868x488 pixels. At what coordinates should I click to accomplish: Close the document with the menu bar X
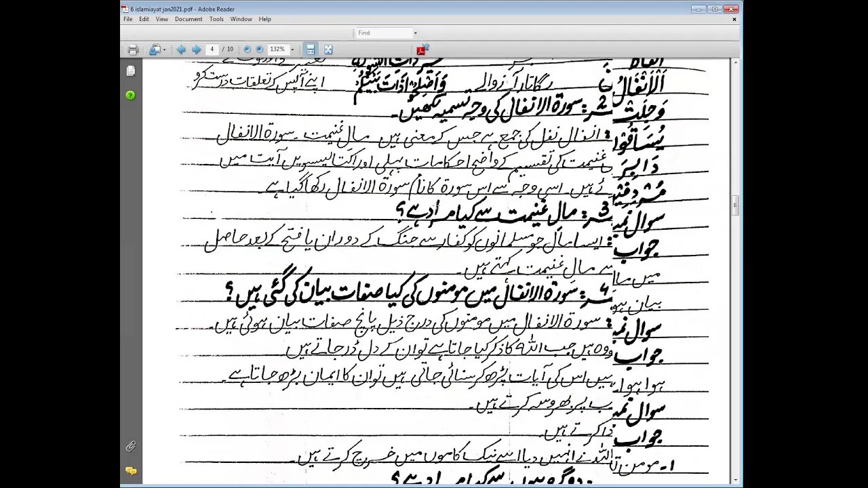click(734, 19)
